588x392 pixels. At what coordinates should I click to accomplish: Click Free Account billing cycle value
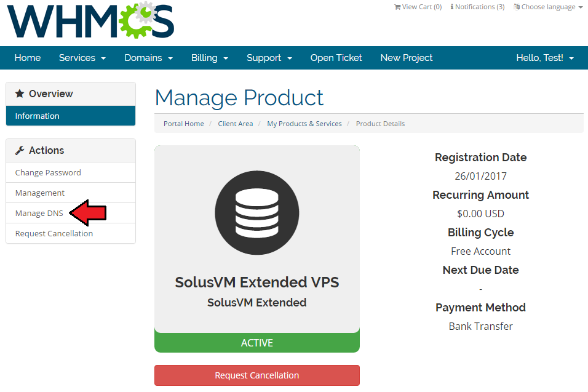click(x=480, y=251)
